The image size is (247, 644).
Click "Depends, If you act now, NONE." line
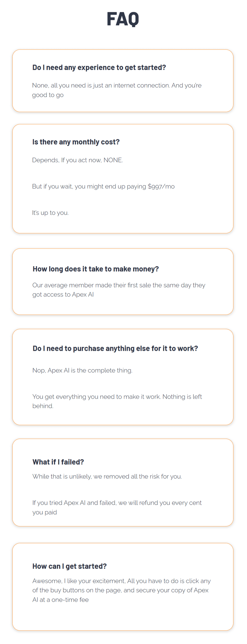coord(77,160)
